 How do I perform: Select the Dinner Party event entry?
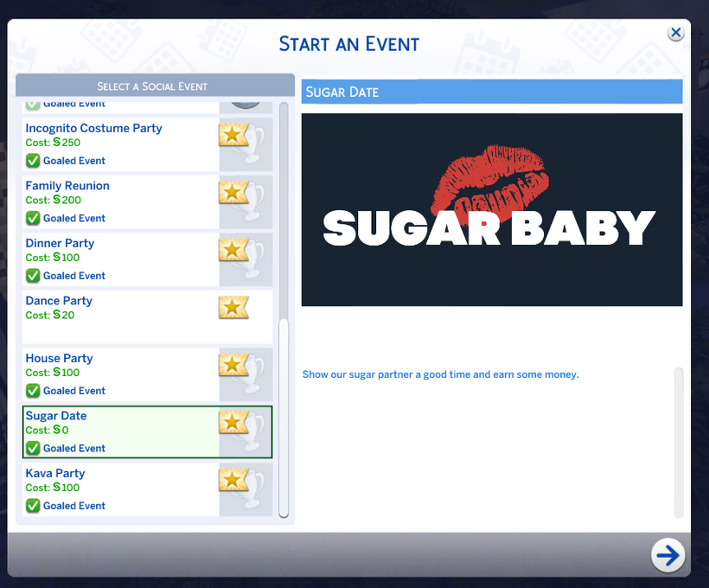(x=147, y=259)
